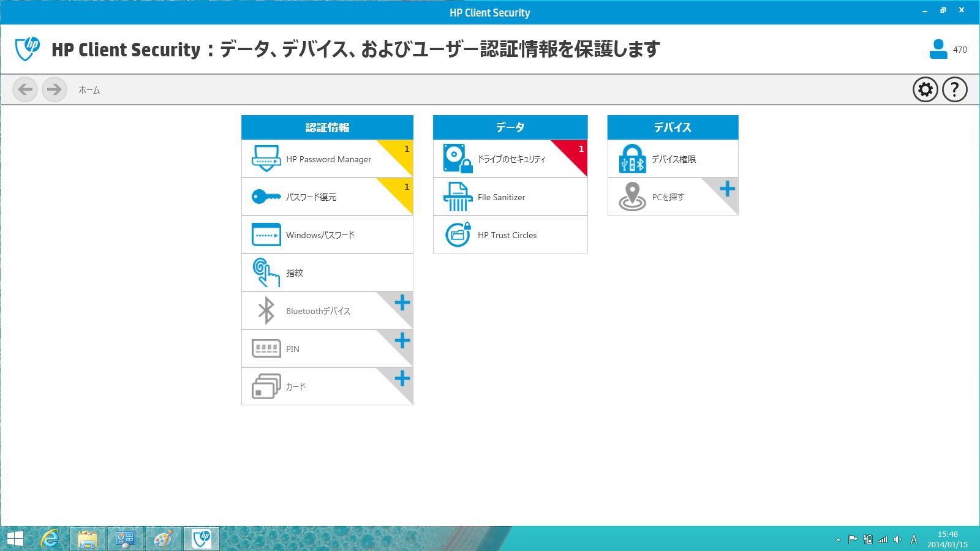Add card with the plus badge
Screen dimensions: 980x551
402,378
